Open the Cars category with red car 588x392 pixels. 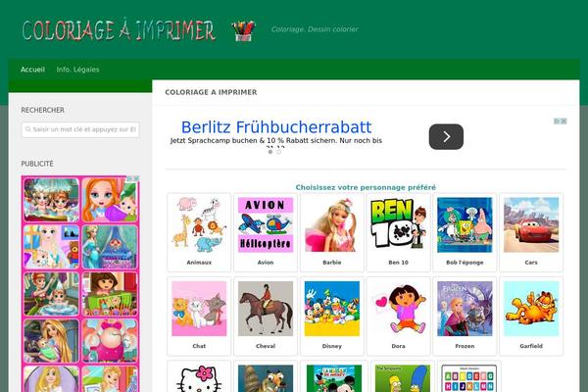(531, 232)
